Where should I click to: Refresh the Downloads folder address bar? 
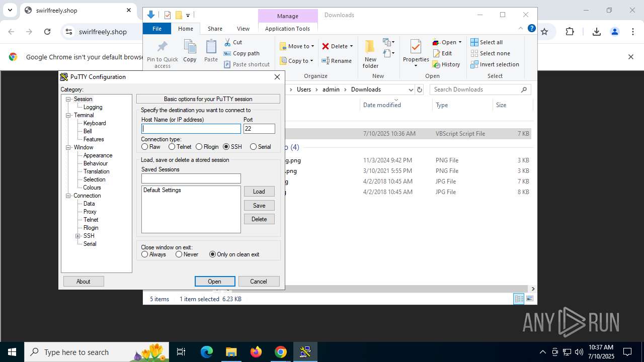pyautogui.click(x=420, y=89)
